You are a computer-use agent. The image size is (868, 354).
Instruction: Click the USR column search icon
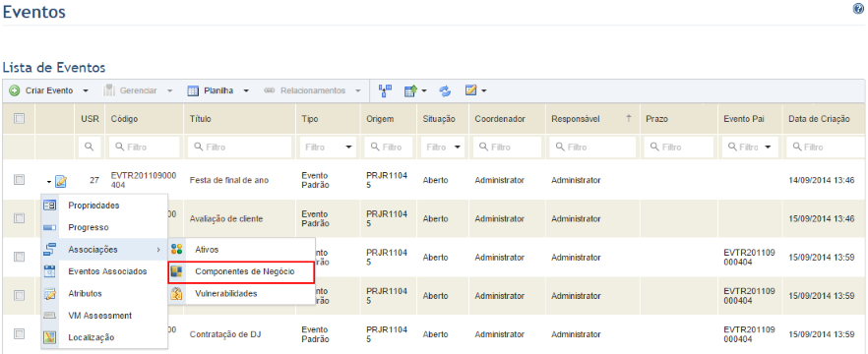[x=89, y=147]
